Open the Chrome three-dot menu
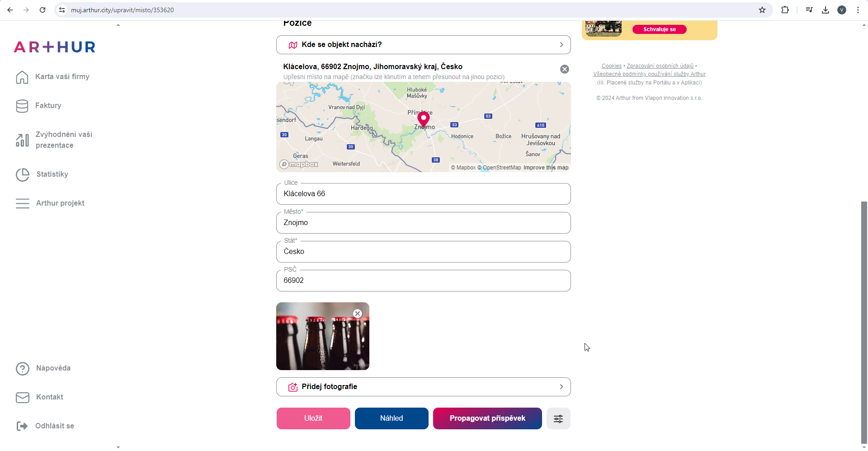Viewport: 868px width, 451px height. (x=858, y=10)
